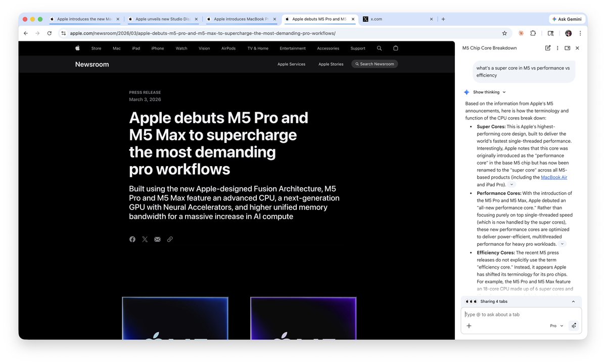606x364 pixels.
Task: Open Support in Apple navigation
Action: (x=358, y=48)
